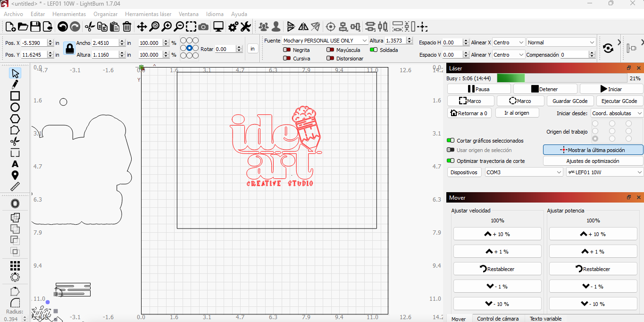Viewport: 644px width, 322px height.
Task: Enable Usar origen de selección
Action: 451,150
